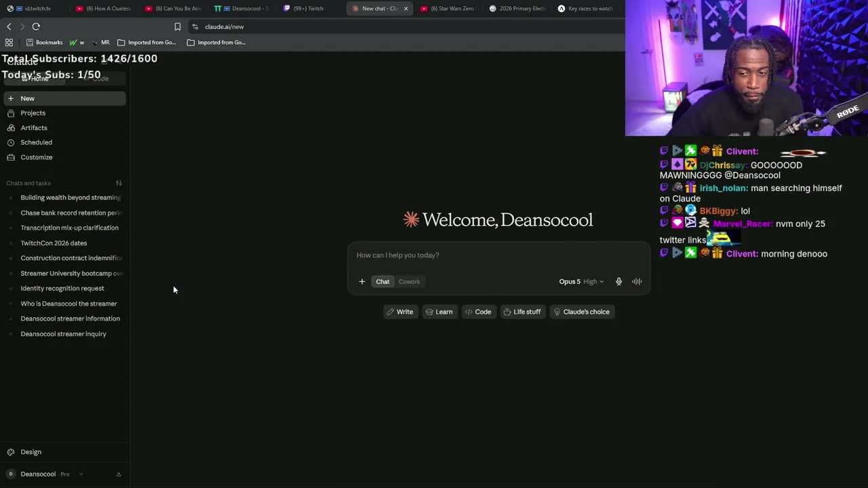The height and width of the screenshot is (488, 868).
Task: Open the chats and tasks filter icon
Action: pos(119,183)
